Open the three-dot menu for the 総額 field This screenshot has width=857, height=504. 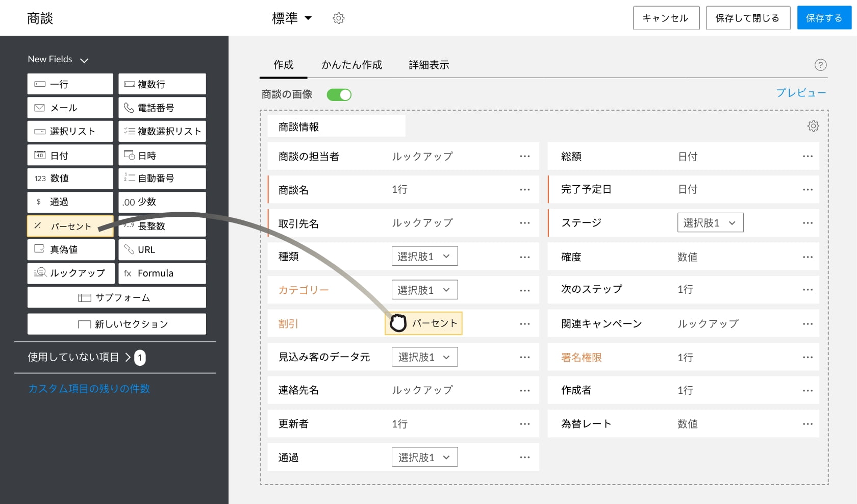[x=807, y=157]
